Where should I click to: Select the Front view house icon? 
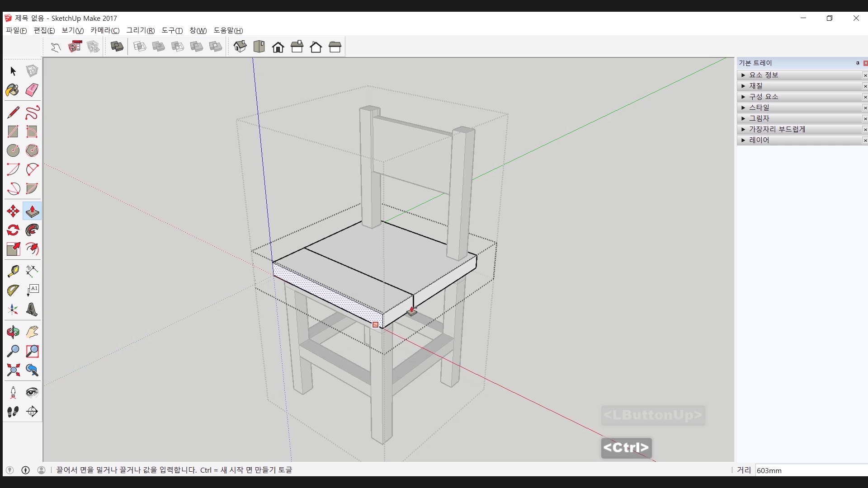pos(278,47)
